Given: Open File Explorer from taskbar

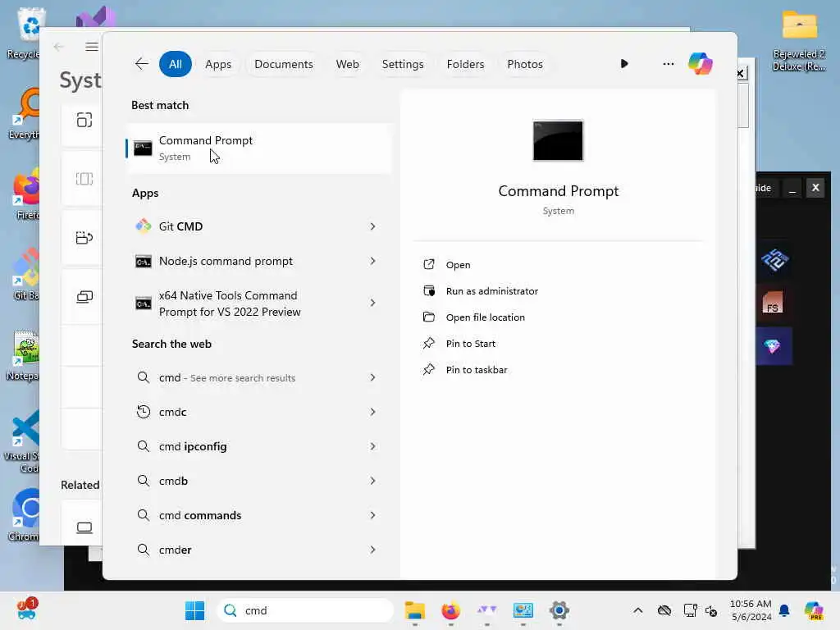Looking at the screenshot, I should [414, 610].
